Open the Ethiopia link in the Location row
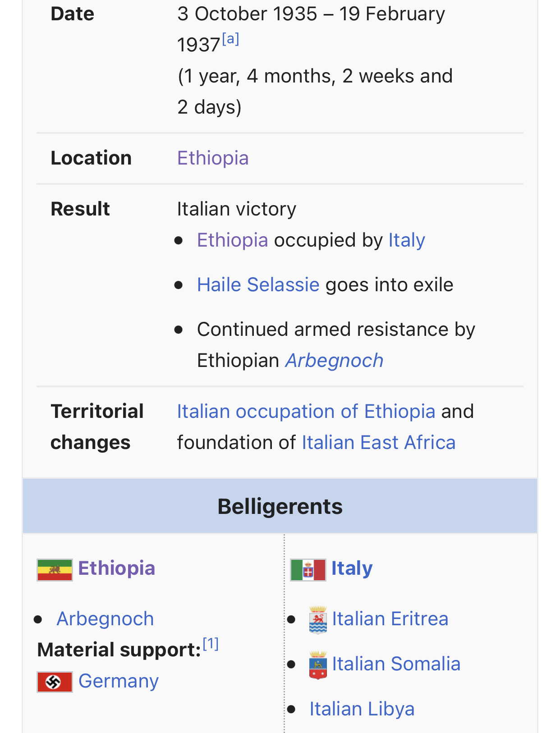The image size is (560, 733). (x=213, y=158)
